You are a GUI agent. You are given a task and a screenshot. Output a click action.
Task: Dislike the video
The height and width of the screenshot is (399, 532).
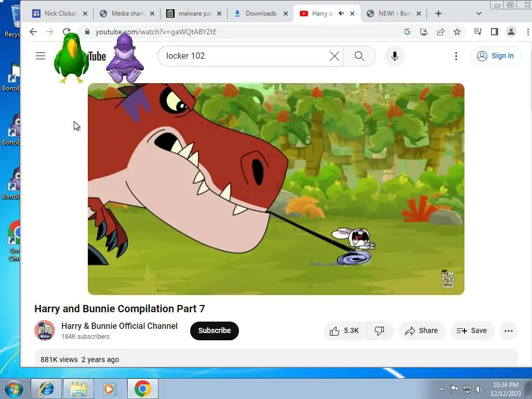pyautogui.click(x=379, y=331)
